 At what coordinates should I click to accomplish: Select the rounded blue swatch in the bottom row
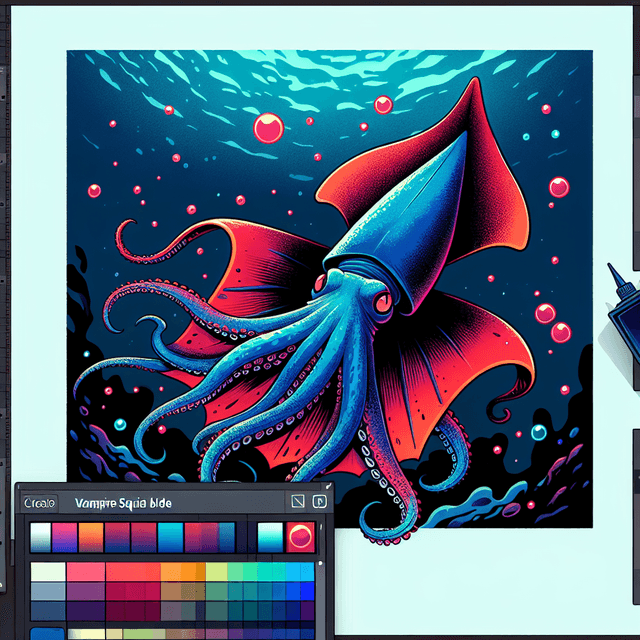click(48, 634)
